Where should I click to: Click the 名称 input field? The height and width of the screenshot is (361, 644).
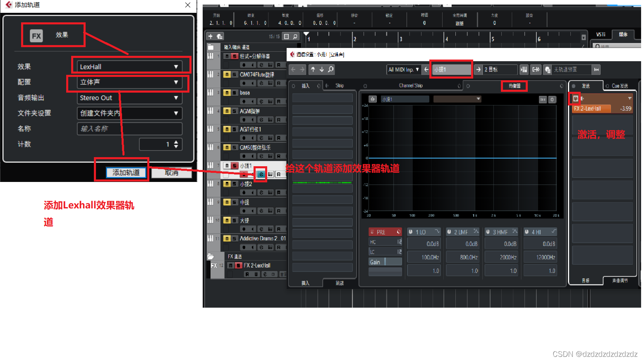pyautogui.click(x=129, y=129)
